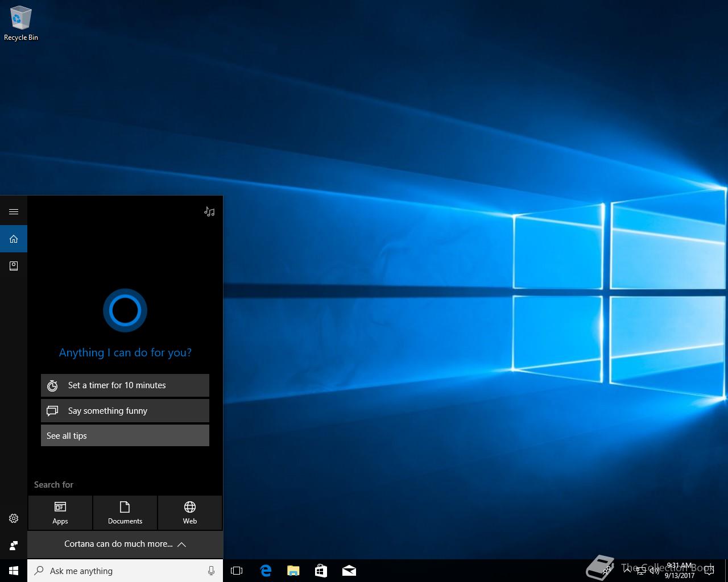
Task: Show hidden system tray icons
Action: 626,571
